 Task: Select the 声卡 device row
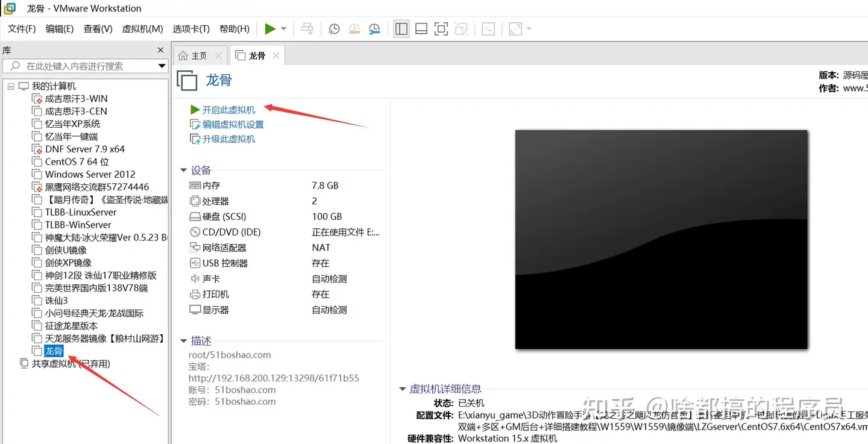(285, 279)
